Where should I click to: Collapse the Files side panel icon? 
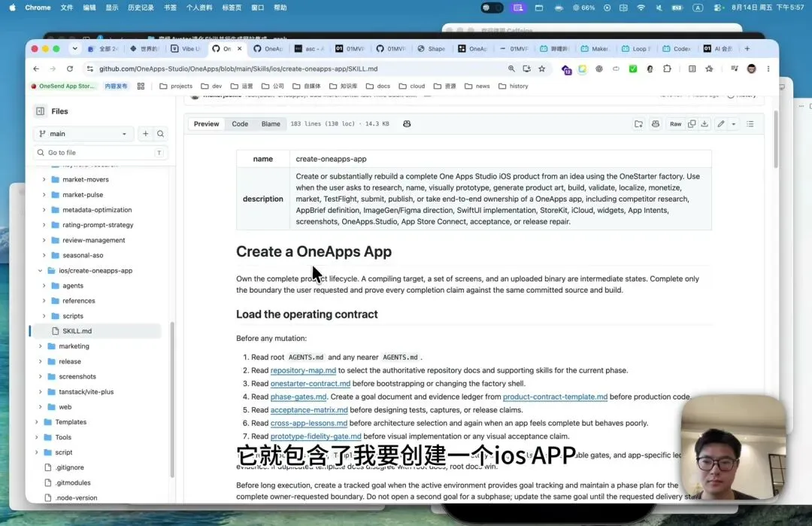(41, 111)
